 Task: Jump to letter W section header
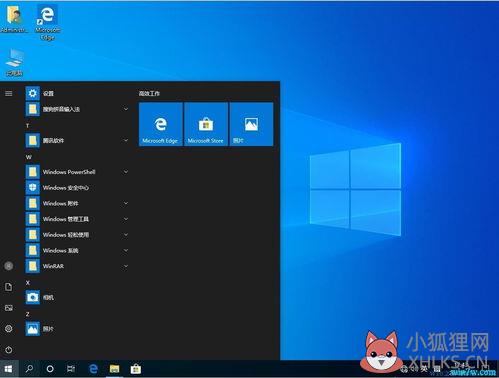click(x=29, y=157)
